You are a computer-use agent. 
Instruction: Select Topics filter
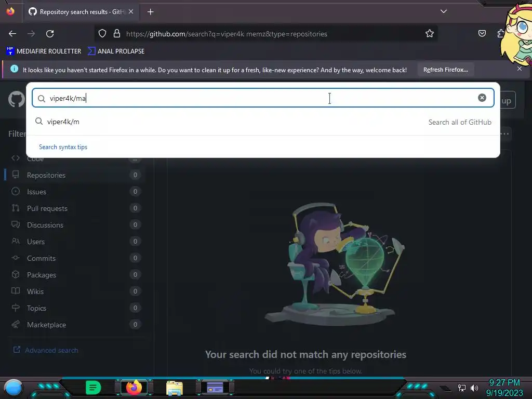point(75,308)
